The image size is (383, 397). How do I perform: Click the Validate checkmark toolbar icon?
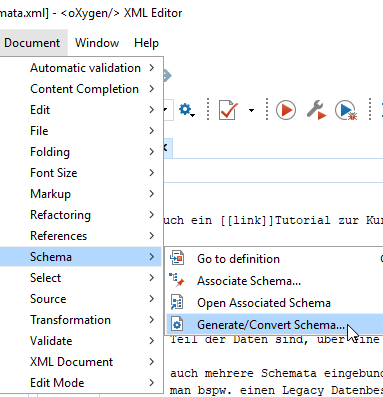(228, 110)
